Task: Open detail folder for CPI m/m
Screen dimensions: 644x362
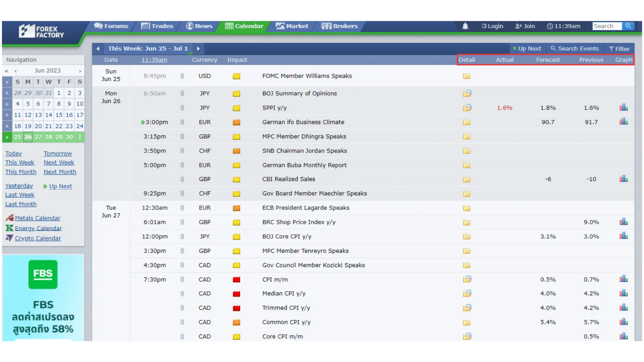Action: click(467, 279)
